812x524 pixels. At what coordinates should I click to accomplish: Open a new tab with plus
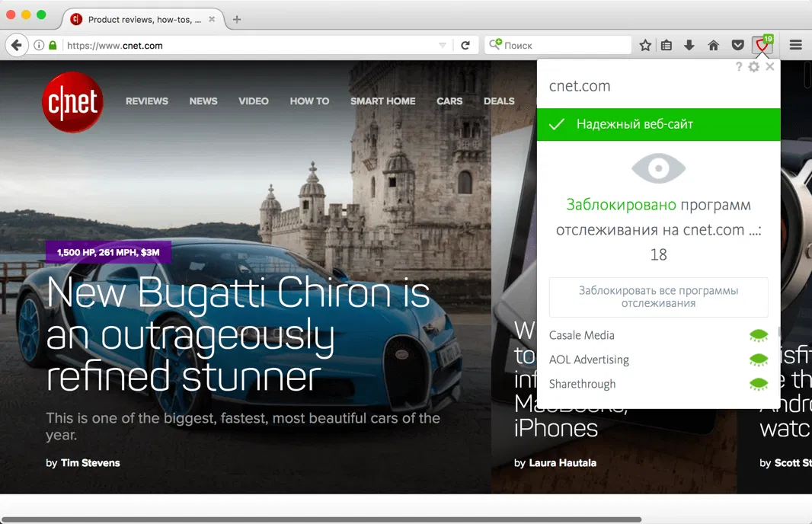(237, 19)
